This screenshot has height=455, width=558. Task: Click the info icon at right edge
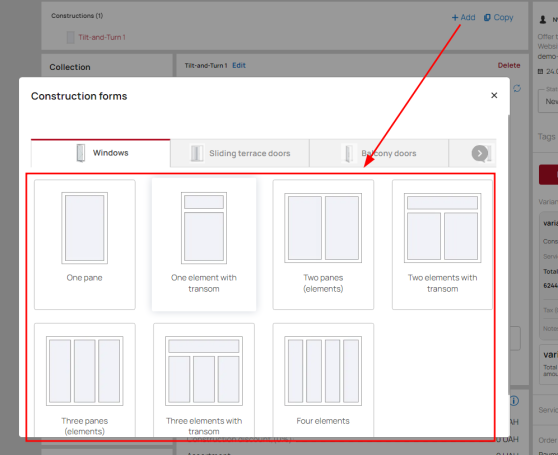[514, 401]
